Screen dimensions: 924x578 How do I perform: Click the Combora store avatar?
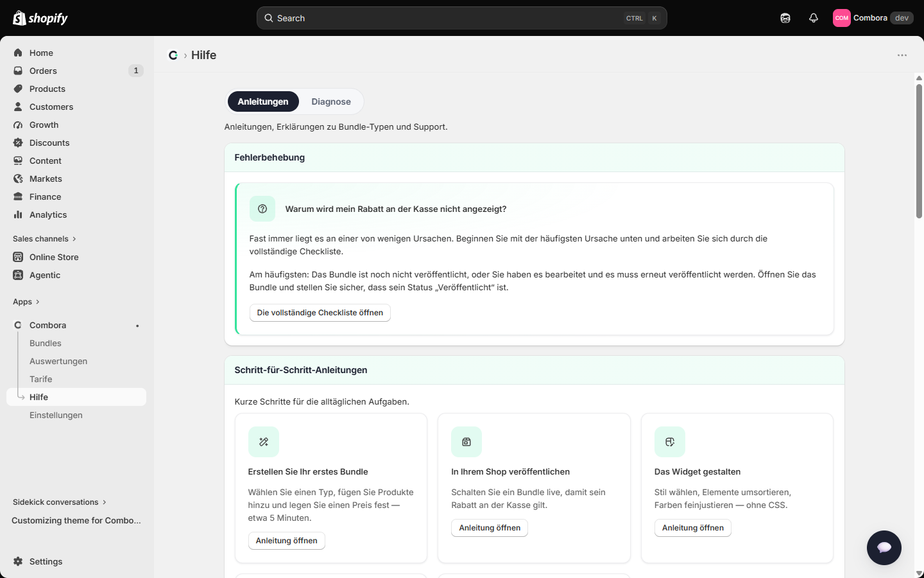(x=842, y=18)
